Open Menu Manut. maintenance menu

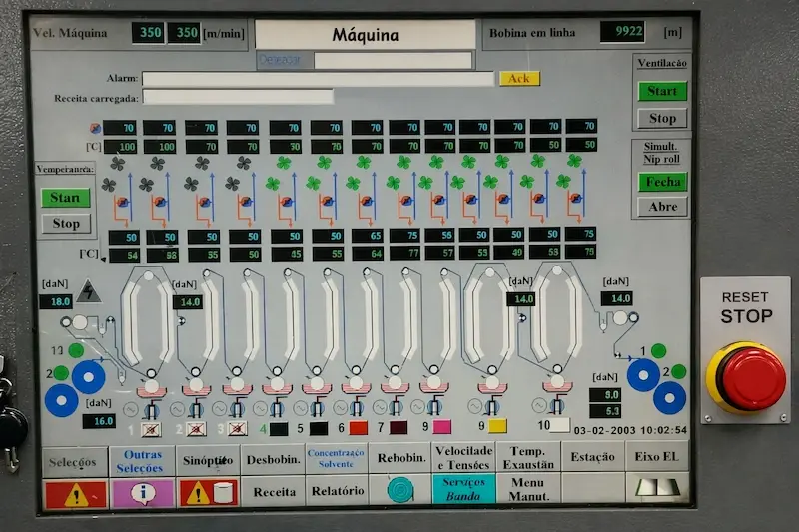528,489
